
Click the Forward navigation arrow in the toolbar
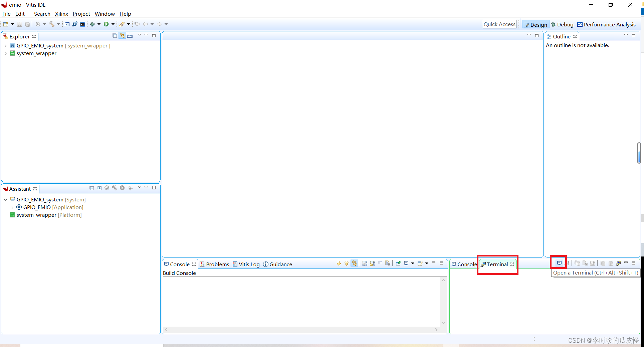coord(159,24)
